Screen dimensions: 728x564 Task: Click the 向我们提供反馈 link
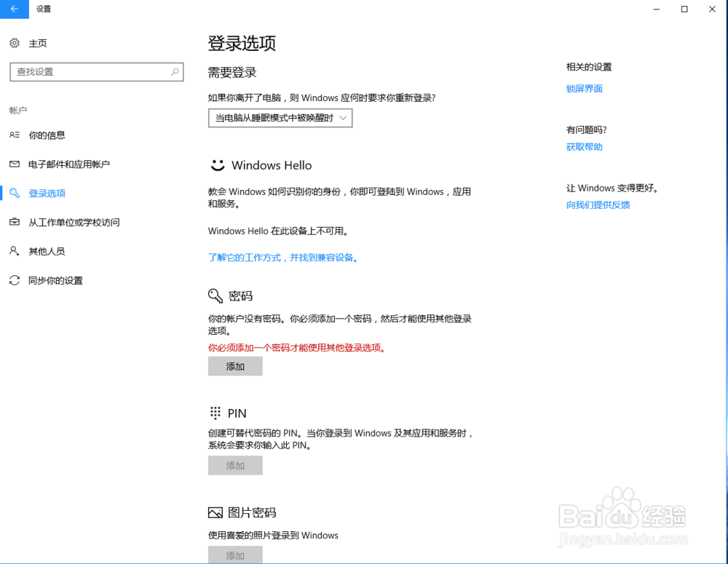598,204
